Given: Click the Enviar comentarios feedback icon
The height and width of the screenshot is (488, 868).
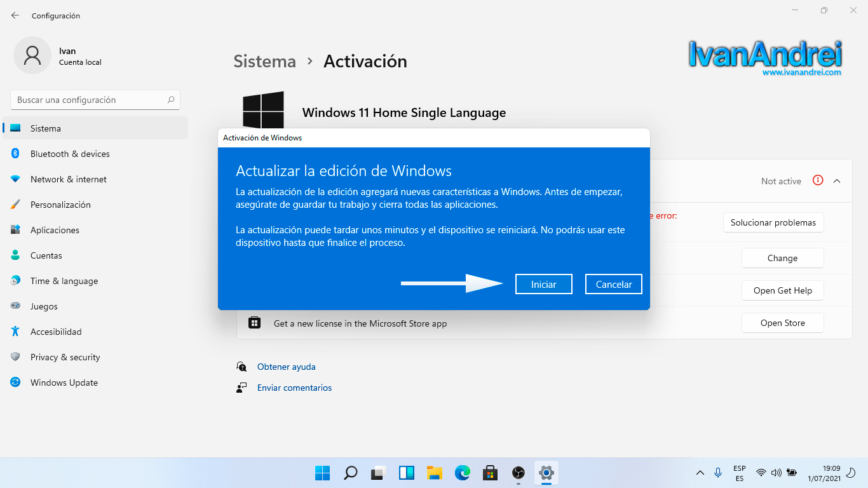Looking at the screenshot, I should pyautogui.click(x=241, y=388).
